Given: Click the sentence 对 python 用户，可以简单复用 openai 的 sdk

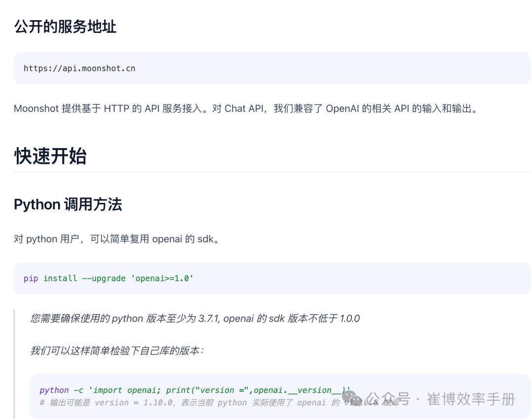Looking at the screenshot, I should [x=117, y=239].
